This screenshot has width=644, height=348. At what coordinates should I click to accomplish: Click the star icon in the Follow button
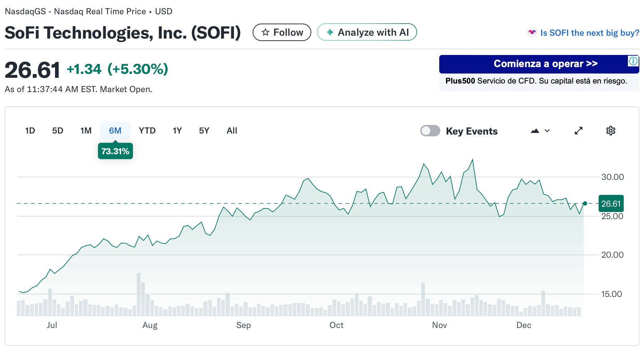point(265,32)
